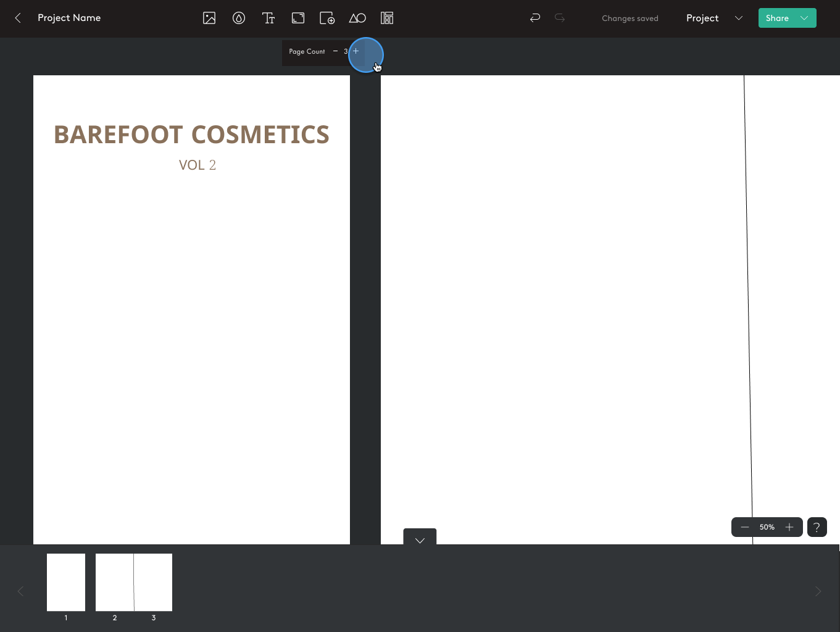Viewport: 840px width, 632px height.
Task: Select page 2 thumbnail
Action: pos(115,582)
